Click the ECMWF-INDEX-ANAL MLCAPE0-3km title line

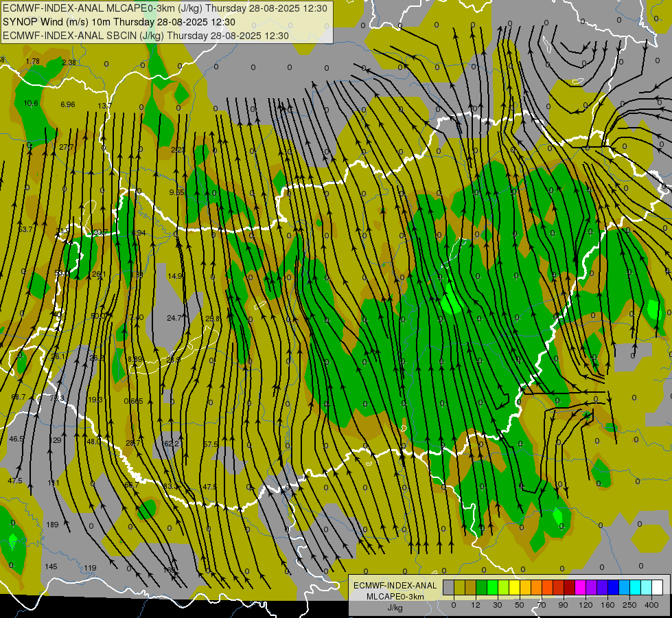tap(165, 8)
